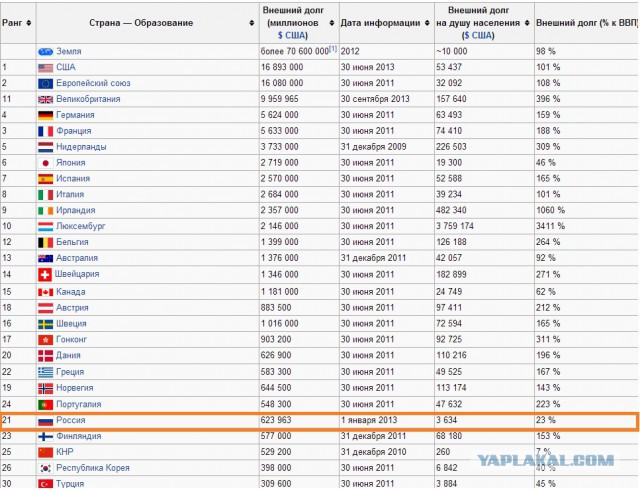Open the Великобритания link

point(88,99)
